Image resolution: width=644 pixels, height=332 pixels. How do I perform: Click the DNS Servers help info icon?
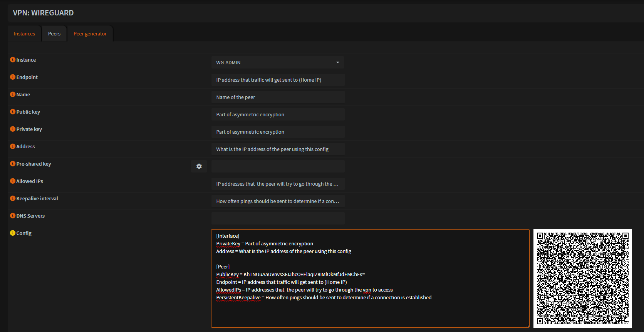click(x=13, y=216)
